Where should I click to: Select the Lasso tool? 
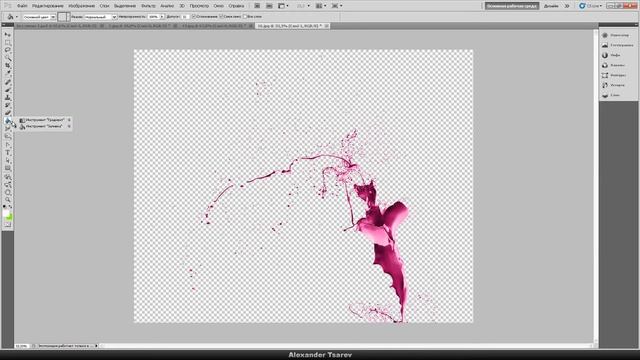[7, 50]
